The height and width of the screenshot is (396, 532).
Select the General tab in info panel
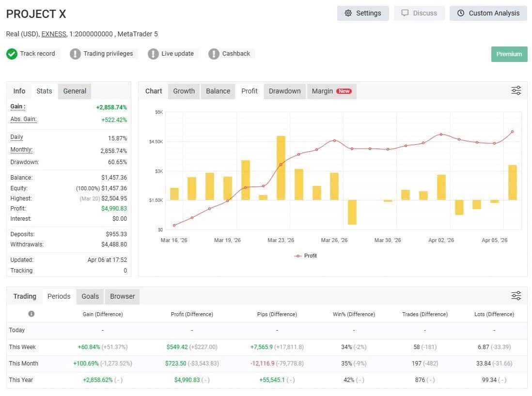point(75,91)
